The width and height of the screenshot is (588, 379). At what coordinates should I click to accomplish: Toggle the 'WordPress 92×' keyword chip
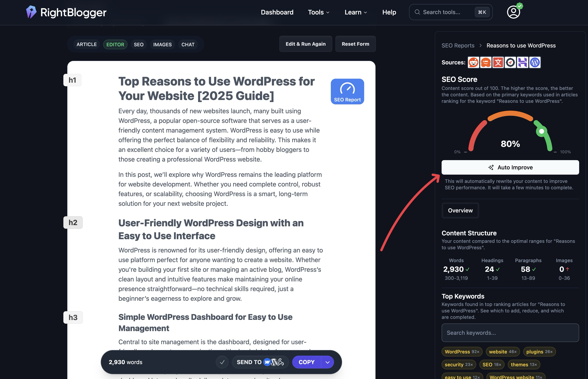462,352
